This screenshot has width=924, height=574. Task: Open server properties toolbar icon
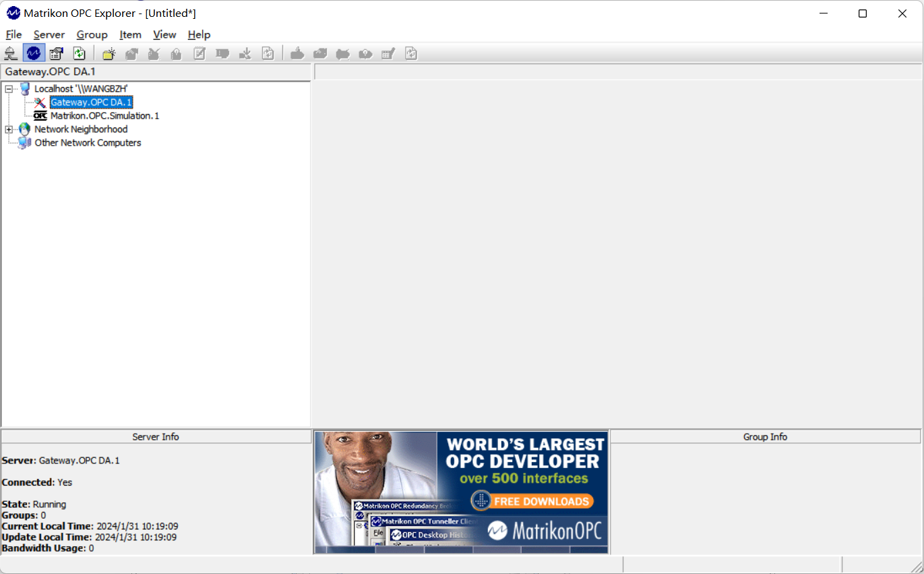pos(57,53)
